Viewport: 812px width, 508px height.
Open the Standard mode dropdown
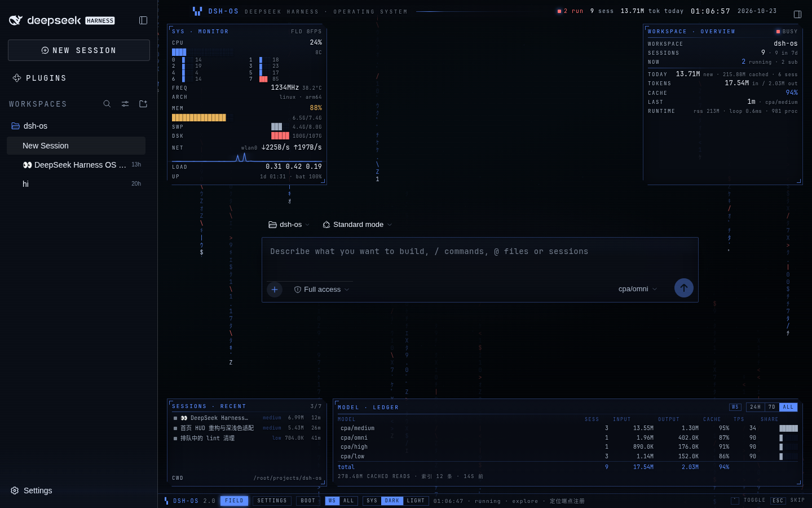coord(358,225)
